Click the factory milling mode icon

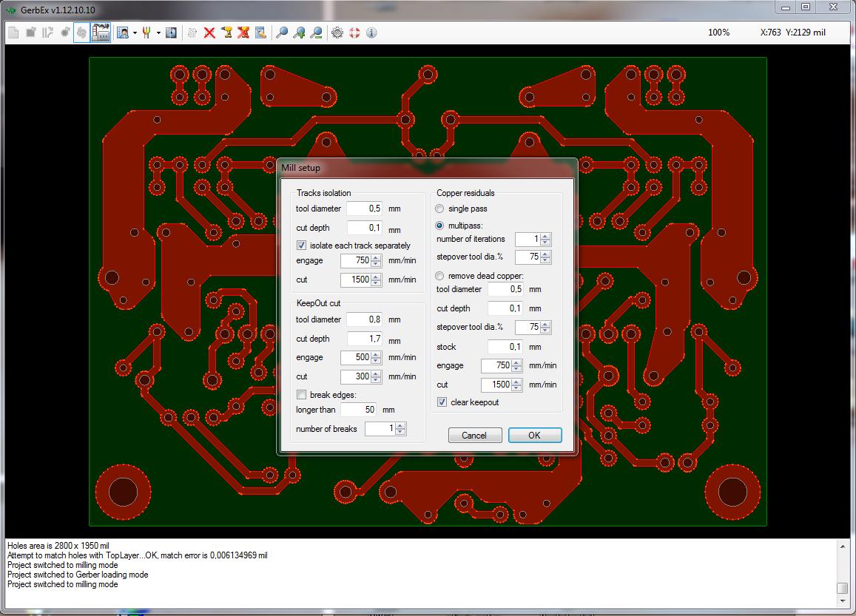point(101,33)
